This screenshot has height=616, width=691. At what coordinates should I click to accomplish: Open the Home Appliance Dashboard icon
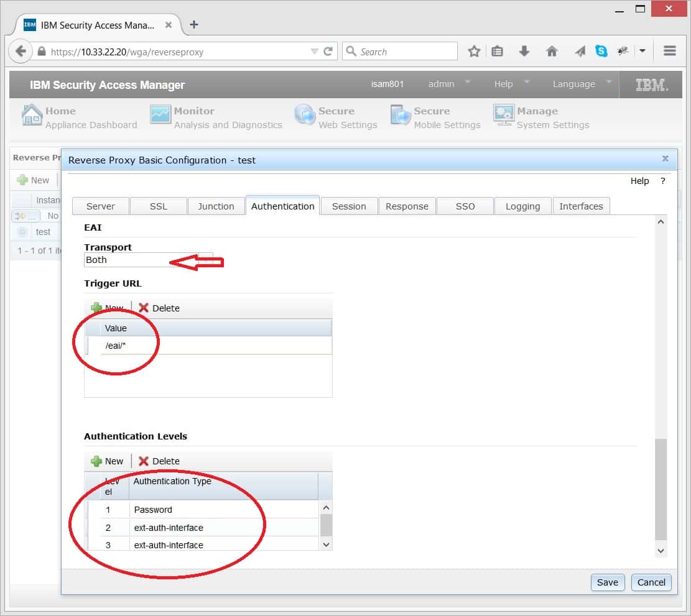31,116
